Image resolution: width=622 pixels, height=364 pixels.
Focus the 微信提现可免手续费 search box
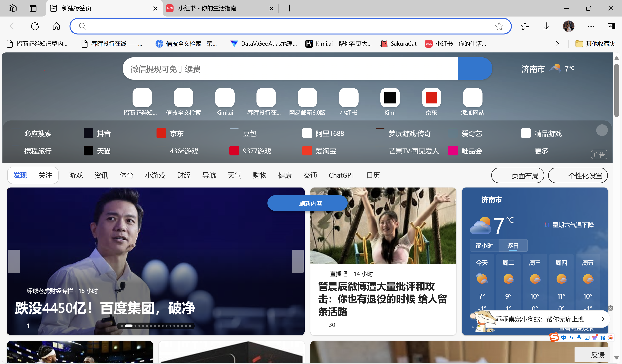pyautogui.click(x=290, y=68)
